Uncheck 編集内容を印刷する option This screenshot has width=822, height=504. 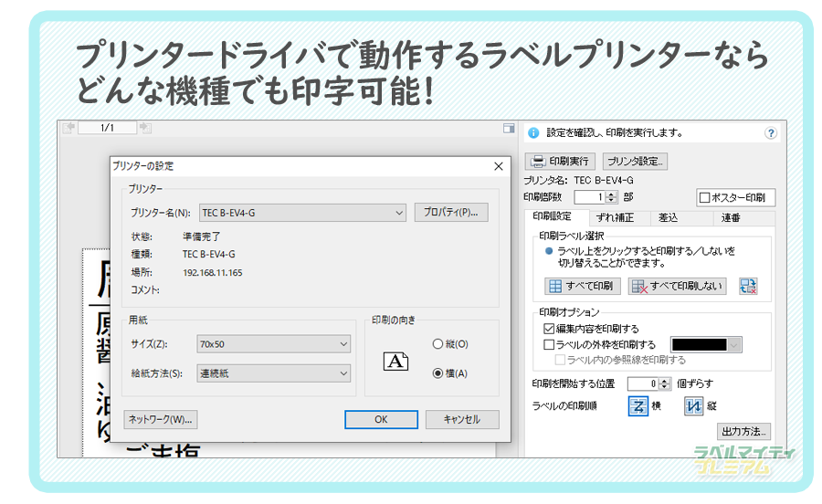(549, 329)
